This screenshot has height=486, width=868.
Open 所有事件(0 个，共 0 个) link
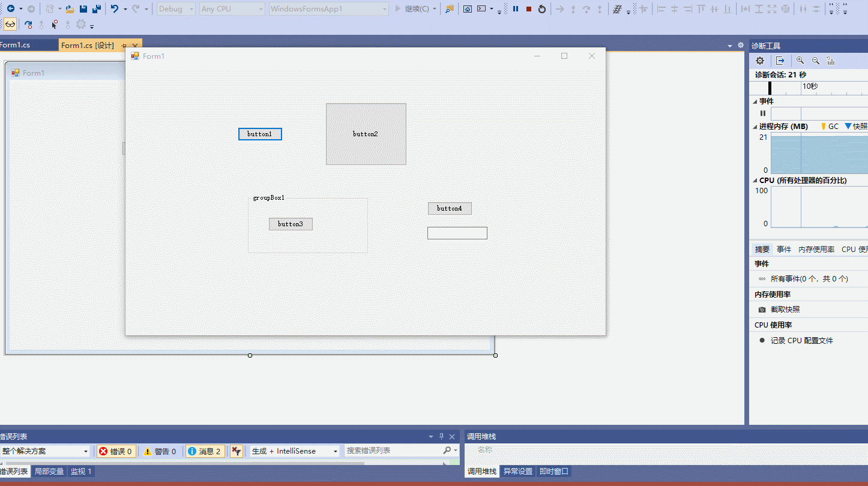point(809,279)
